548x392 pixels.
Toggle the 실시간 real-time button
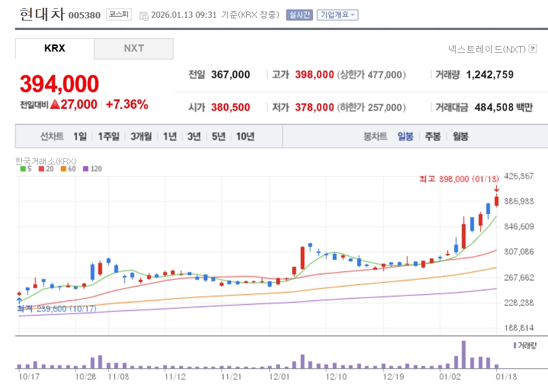(299, 14)
